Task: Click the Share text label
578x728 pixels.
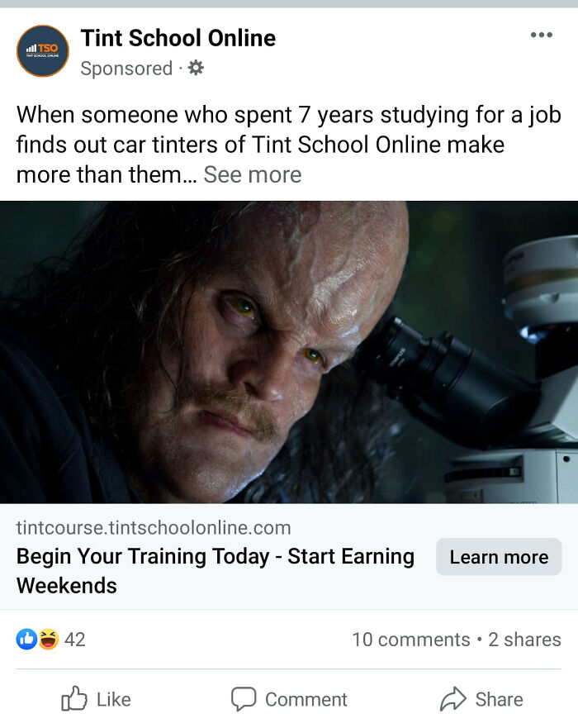Action: (499, 699)
